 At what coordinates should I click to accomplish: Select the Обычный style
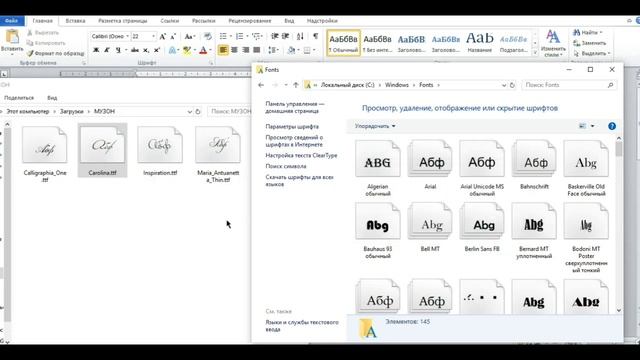coord(343,42)
